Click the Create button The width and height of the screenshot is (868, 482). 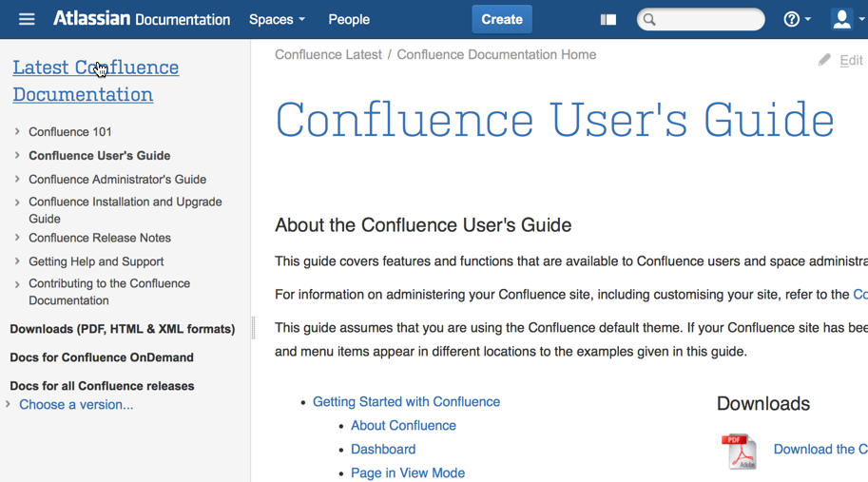pyautogui.click(x=502, y=19)
